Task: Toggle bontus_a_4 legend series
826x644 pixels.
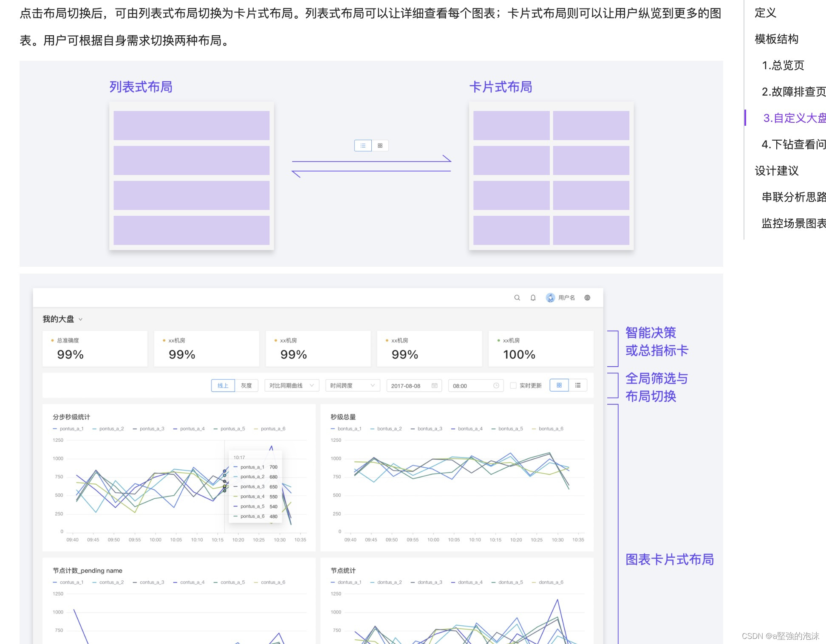Action: (x=467, y=429)
